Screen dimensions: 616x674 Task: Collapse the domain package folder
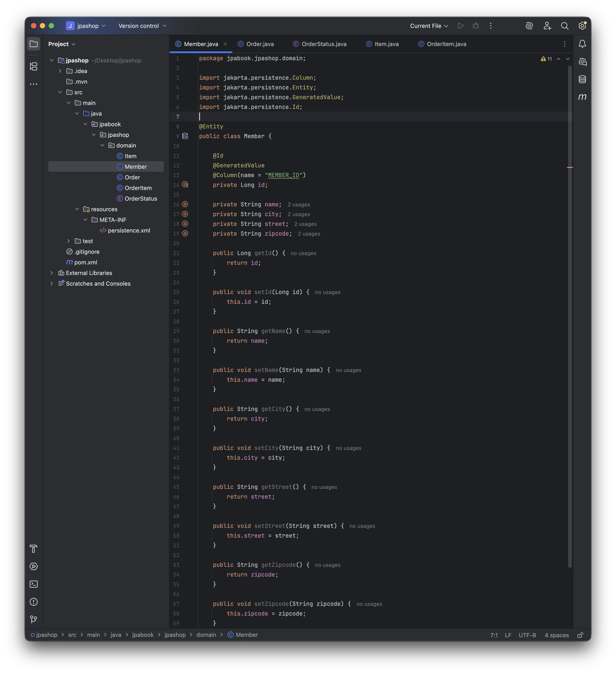(x=102, y=145)
